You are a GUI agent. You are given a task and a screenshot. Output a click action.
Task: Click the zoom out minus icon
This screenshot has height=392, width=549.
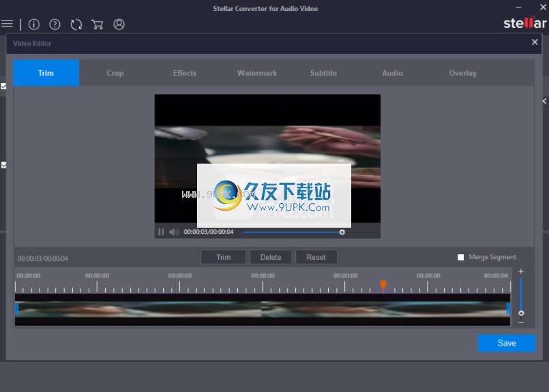521,322
